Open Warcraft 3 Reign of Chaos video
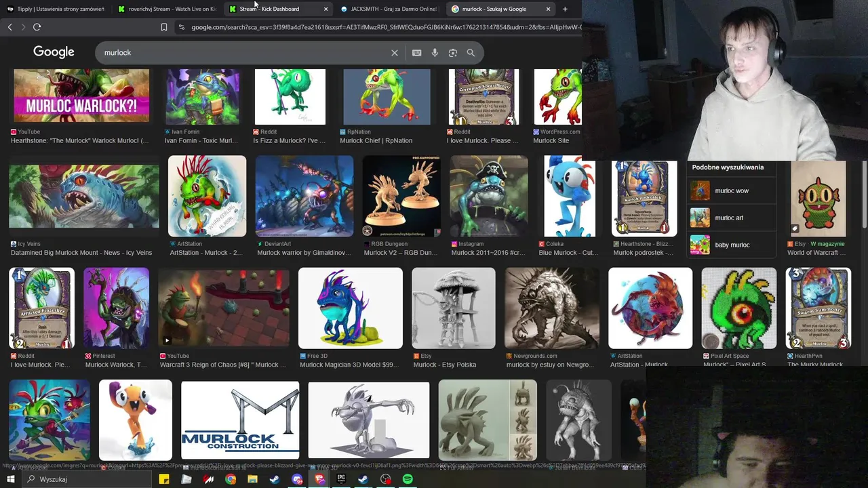This screenshot has width=868, height=488. pyautogui.click(x=224, y=308)
